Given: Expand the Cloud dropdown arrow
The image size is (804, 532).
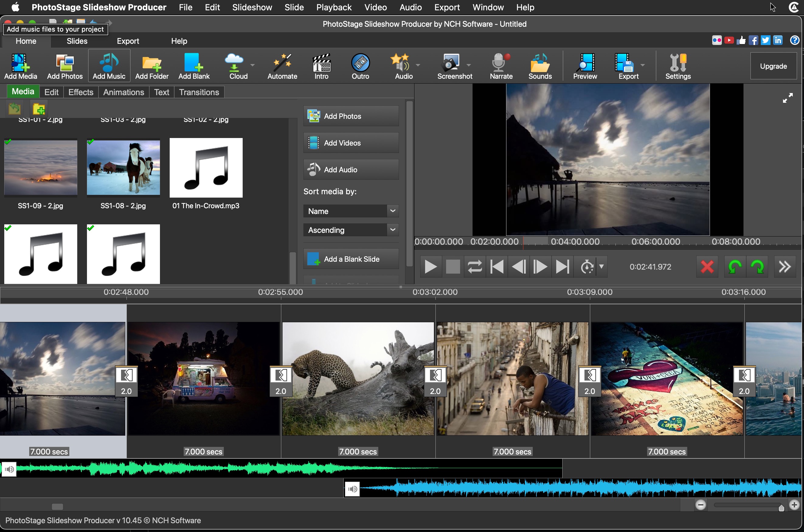Looking at the screenshot, I should [252, 65].
